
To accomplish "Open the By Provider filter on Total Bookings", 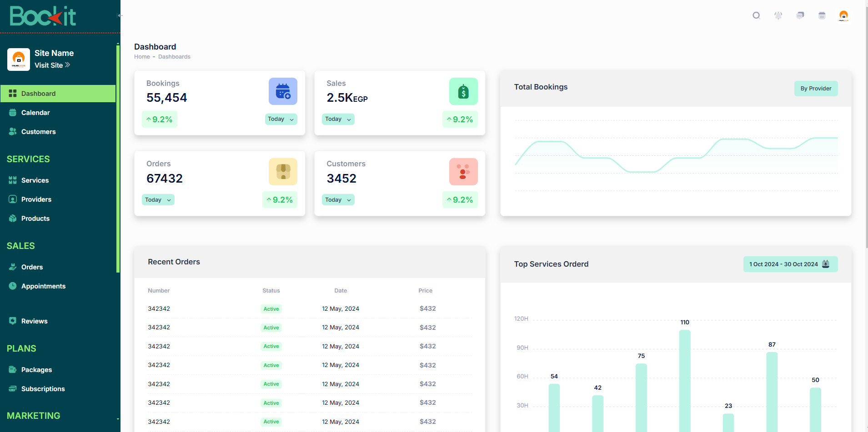I will point(816,89).
